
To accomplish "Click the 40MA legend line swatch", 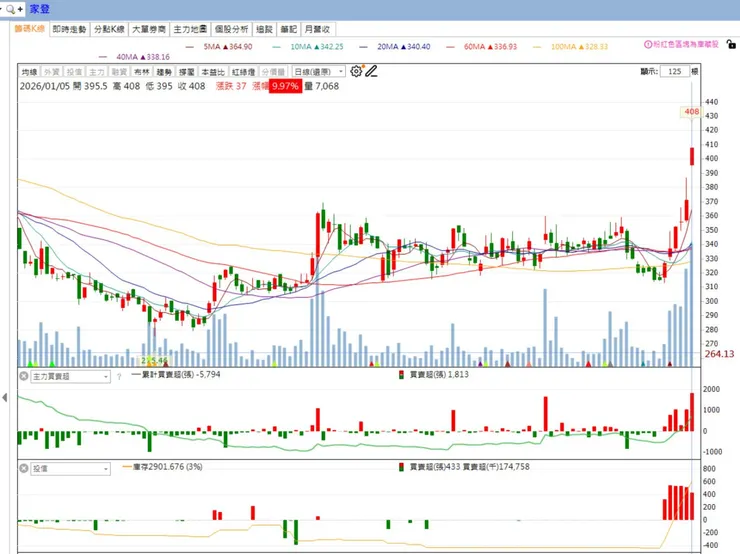I will pos(103,57).
